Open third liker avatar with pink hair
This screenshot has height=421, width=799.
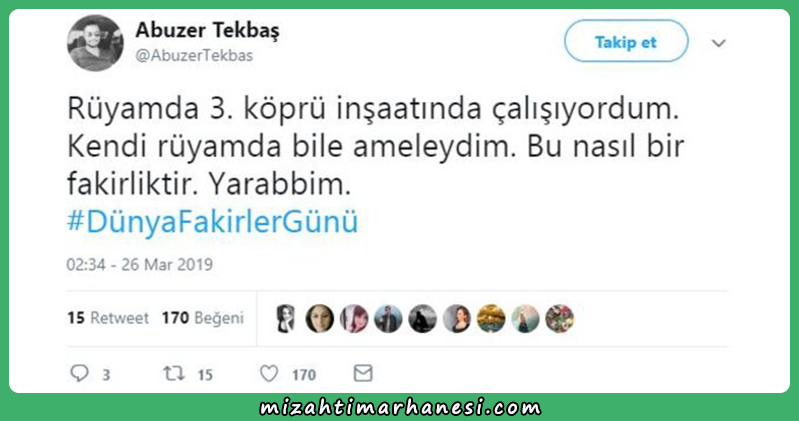coord(354,319)
